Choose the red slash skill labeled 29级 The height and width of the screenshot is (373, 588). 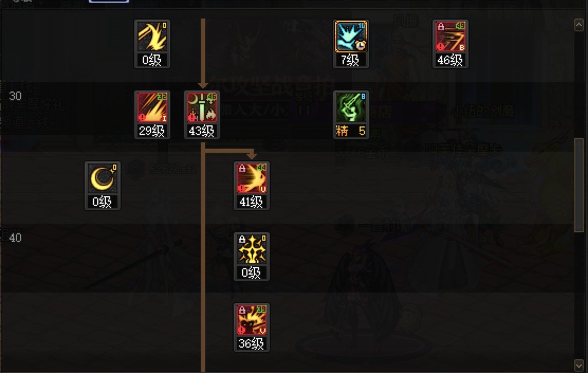pos(152,115)
